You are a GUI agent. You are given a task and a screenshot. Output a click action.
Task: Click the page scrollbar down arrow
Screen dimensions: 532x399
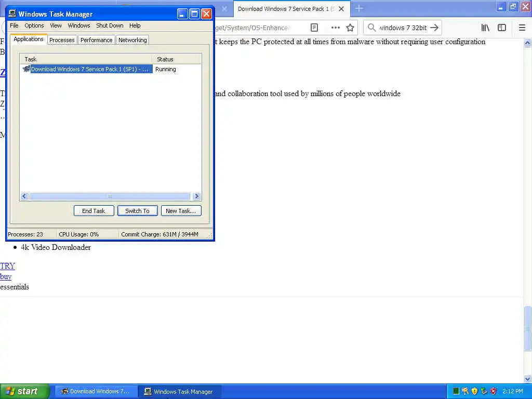pyautogui.click(x=527, y=378)
